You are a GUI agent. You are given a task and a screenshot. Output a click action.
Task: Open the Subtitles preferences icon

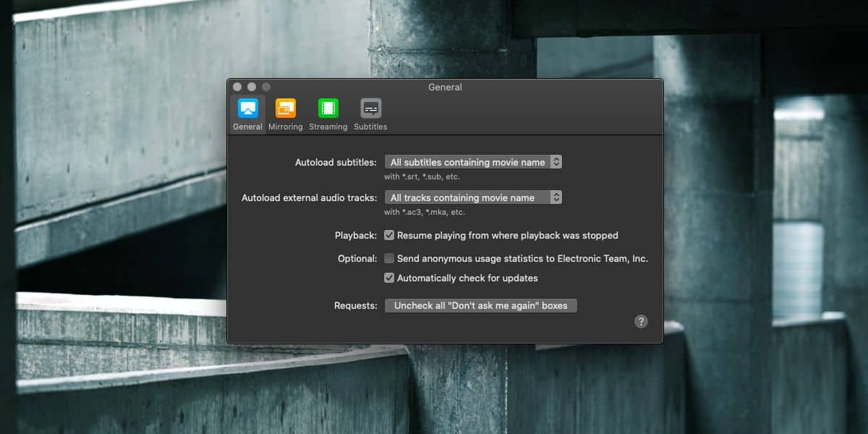[x=370, y=114]
